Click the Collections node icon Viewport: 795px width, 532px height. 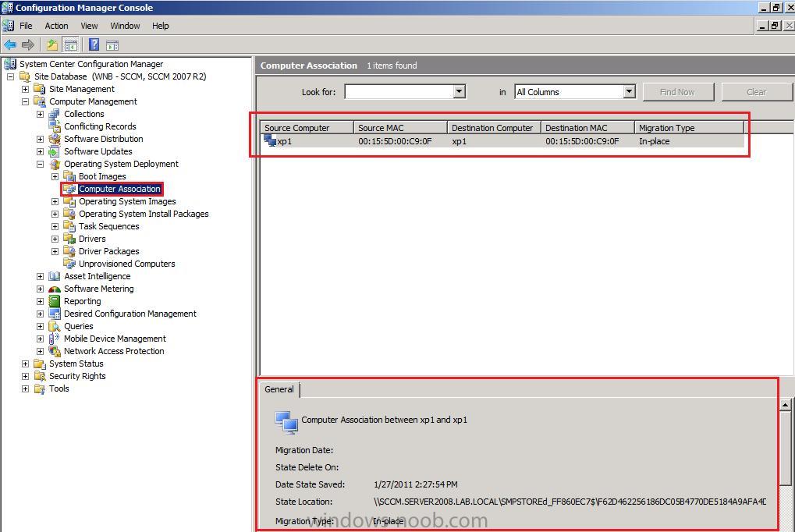(55, 114)
